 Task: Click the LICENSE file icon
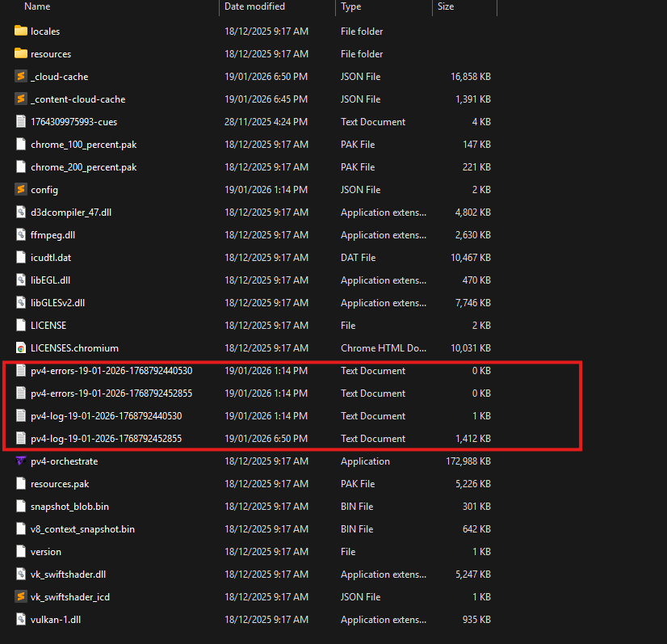click(21, 325)
